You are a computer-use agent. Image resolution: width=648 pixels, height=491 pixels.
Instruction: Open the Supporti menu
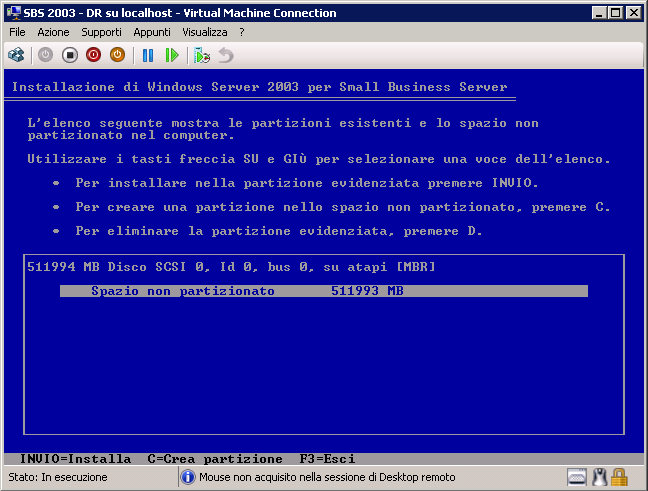click(x=101, y=32)
